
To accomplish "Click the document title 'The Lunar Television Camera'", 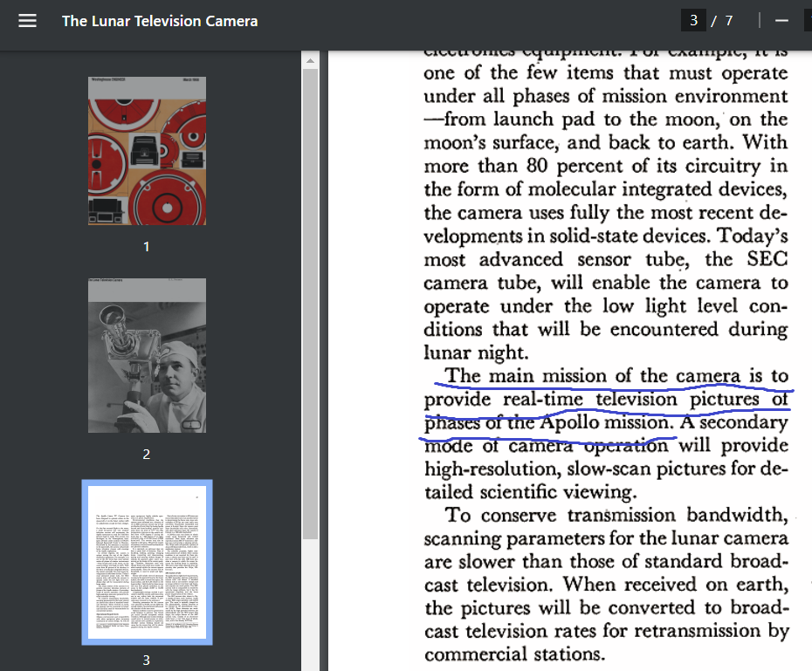I will click(160, 21).
